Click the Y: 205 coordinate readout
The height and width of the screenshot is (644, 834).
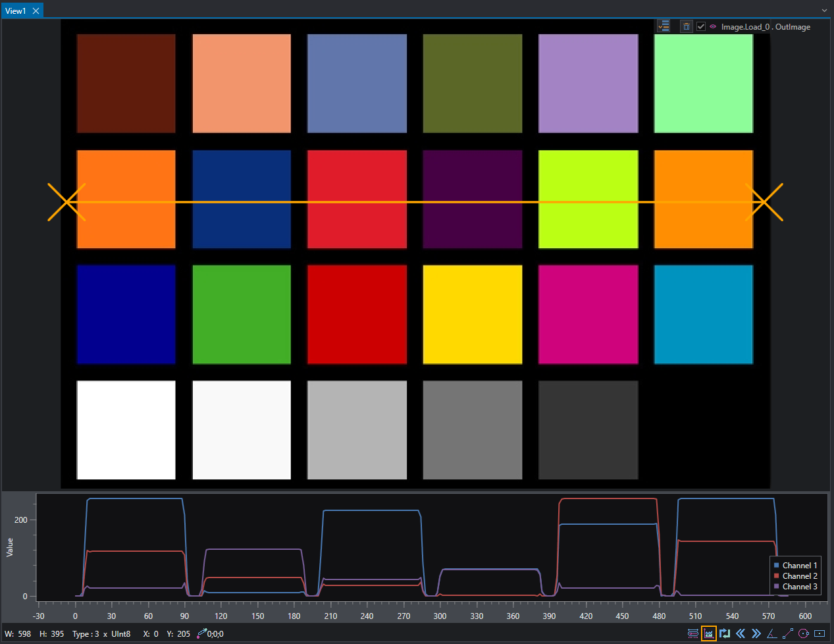click(178, 634)
